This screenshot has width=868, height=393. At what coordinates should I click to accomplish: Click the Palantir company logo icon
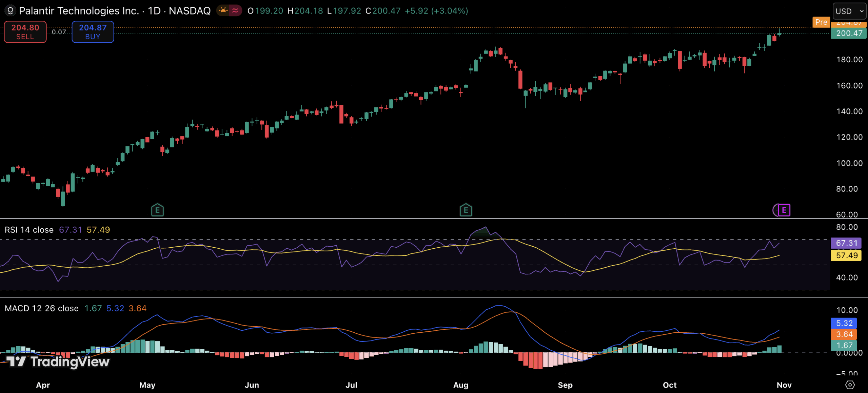click(x=10, y=11)
